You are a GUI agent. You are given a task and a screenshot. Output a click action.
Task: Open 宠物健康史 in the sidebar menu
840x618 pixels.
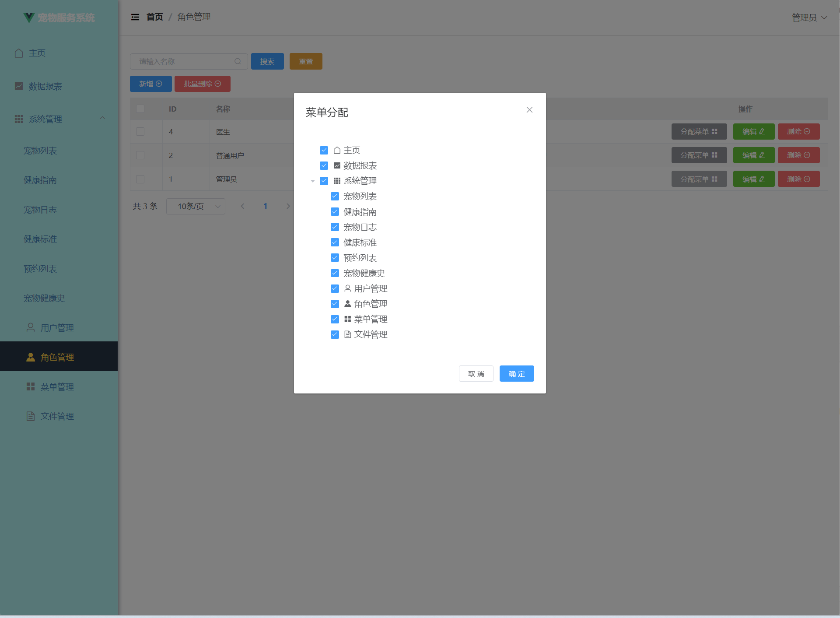44,298
